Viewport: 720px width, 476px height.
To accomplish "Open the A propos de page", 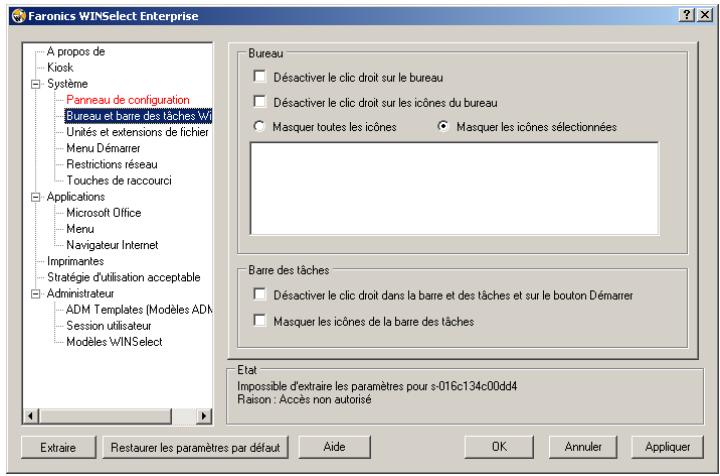I will click(76, 51).
